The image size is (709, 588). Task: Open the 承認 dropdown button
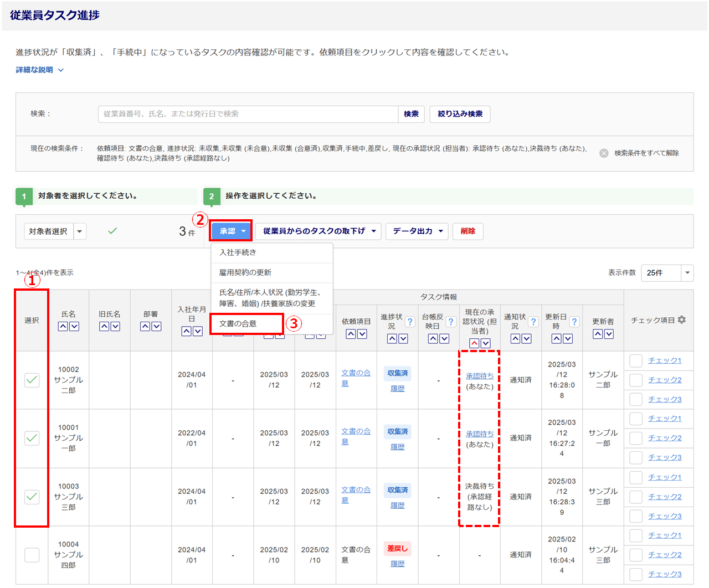231,231
